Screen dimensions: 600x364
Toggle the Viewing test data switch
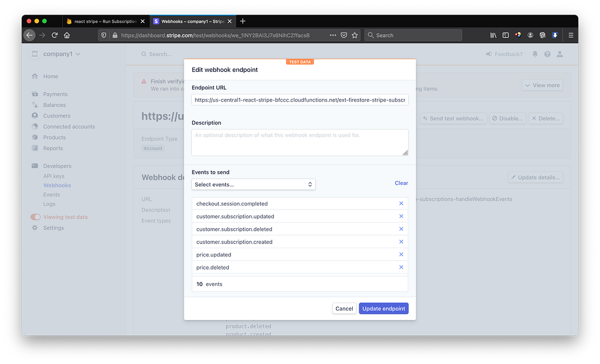tap(35, 217)
